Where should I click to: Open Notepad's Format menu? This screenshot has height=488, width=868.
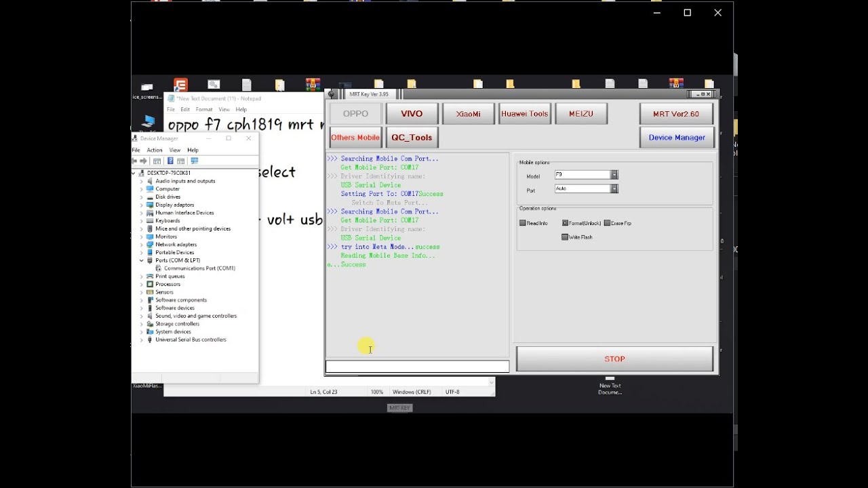pyautogui.click(x=204, y=109)
